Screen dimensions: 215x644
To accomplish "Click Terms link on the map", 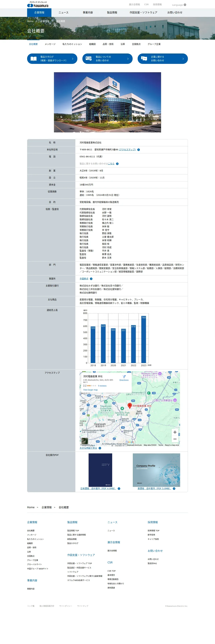I will [160, 445].
